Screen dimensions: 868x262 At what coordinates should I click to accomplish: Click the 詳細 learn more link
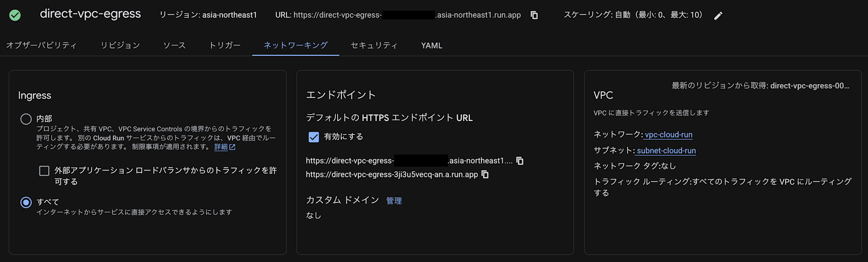221,147
